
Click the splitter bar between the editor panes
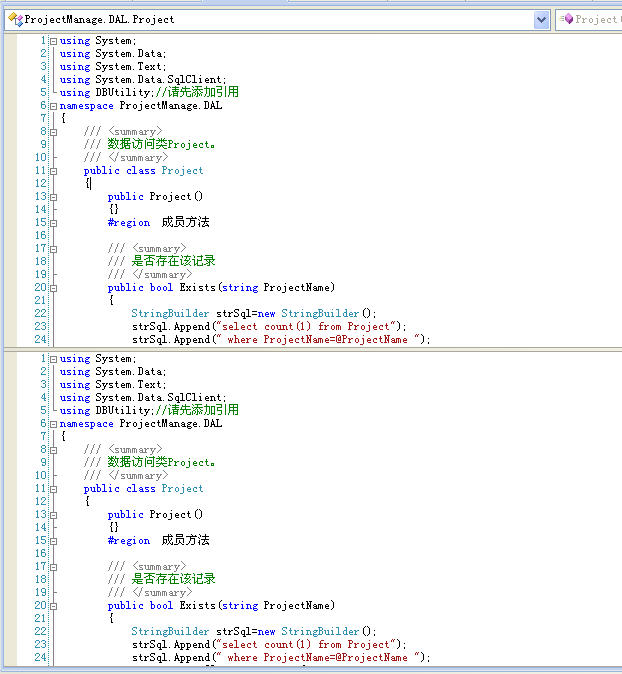[311, 349]
